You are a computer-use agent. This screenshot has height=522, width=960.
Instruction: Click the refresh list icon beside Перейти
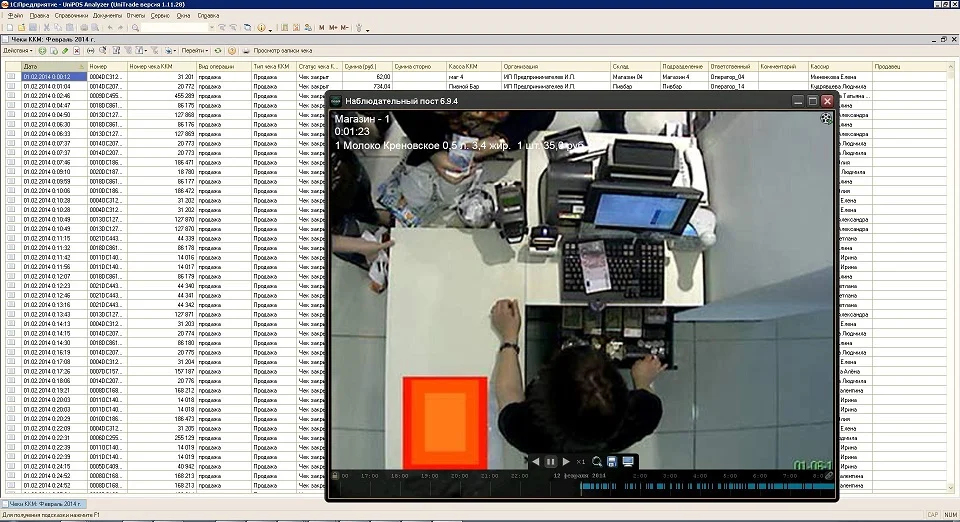tap(218, 50)
